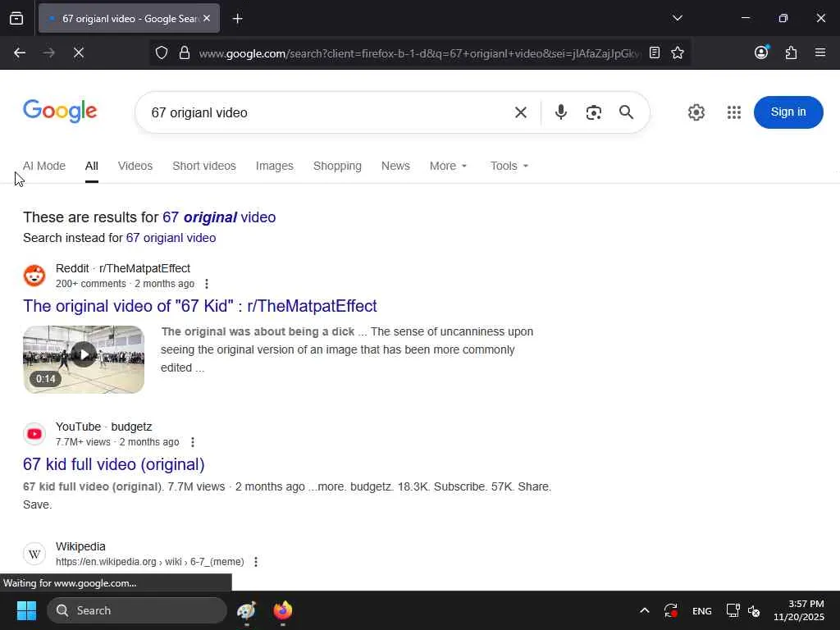Close the 67 origianl video tab
The width and height of the screenshot is (840, 630).
(x=207, y=18)
